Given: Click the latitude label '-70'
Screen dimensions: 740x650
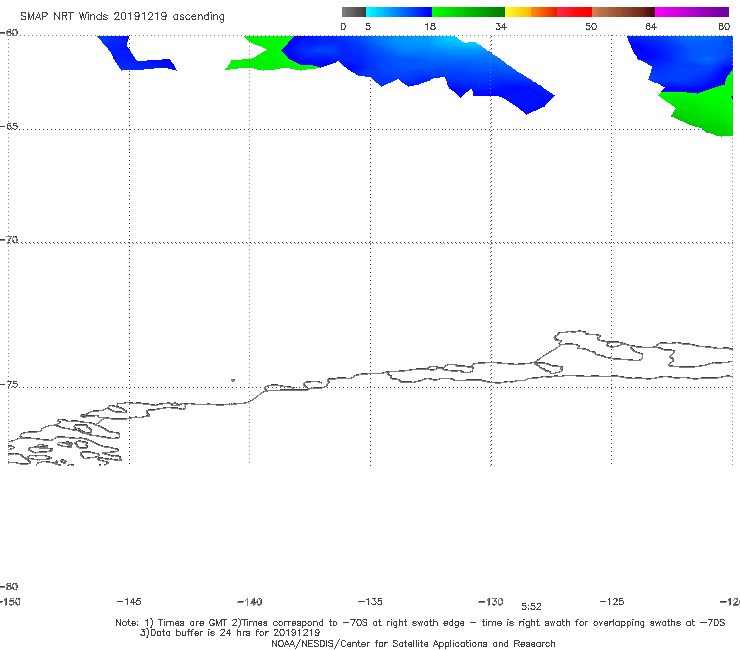Looking at the screenshot, I should coord(9,240).
